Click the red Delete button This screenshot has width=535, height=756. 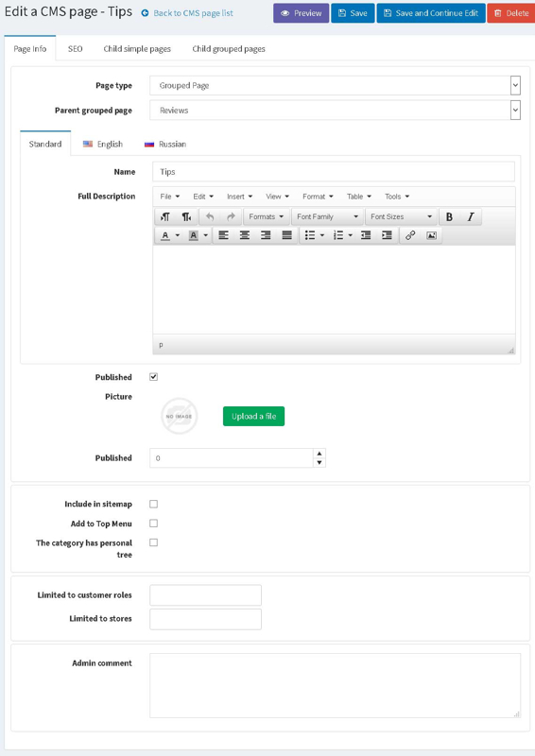tap(511, 13)
